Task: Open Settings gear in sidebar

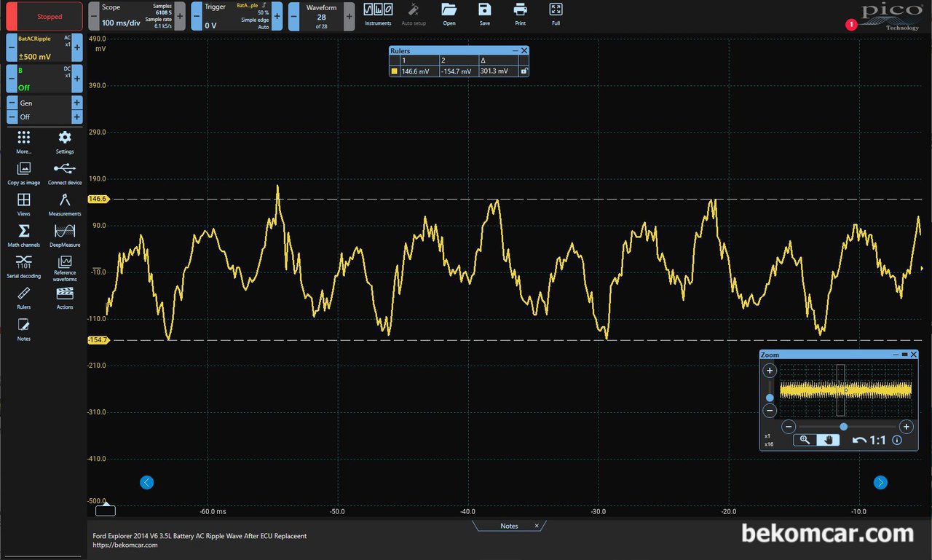Action: [x=65, y=142]
